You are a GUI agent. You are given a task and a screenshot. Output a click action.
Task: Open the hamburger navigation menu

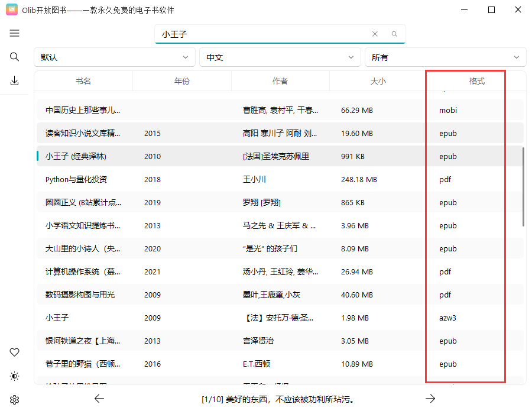14,33
